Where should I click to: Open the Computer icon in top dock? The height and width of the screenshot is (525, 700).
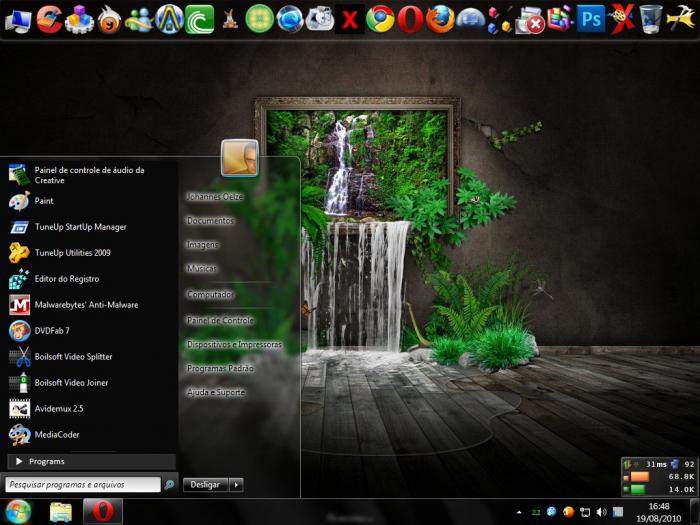tap(18, 20)
